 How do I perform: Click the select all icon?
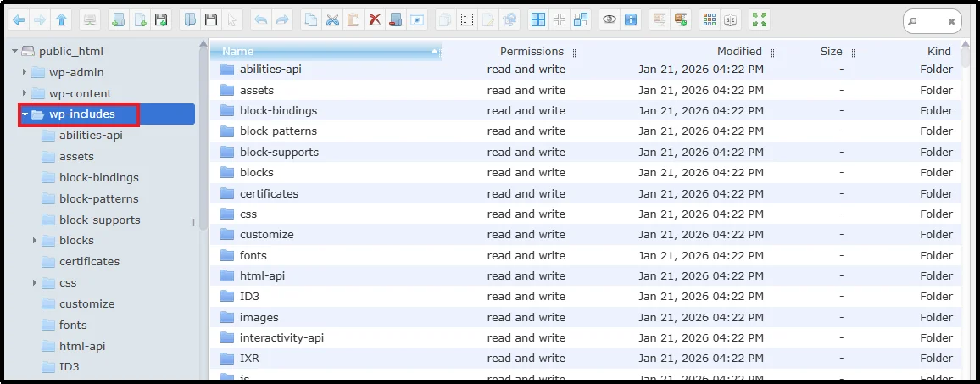pos(538,20)
